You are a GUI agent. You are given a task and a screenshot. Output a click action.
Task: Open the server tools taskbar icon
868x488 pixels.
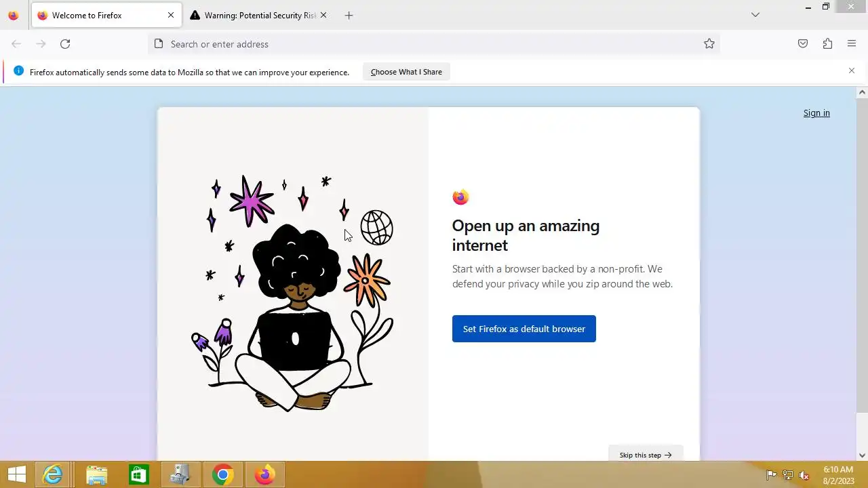point(180,474)
